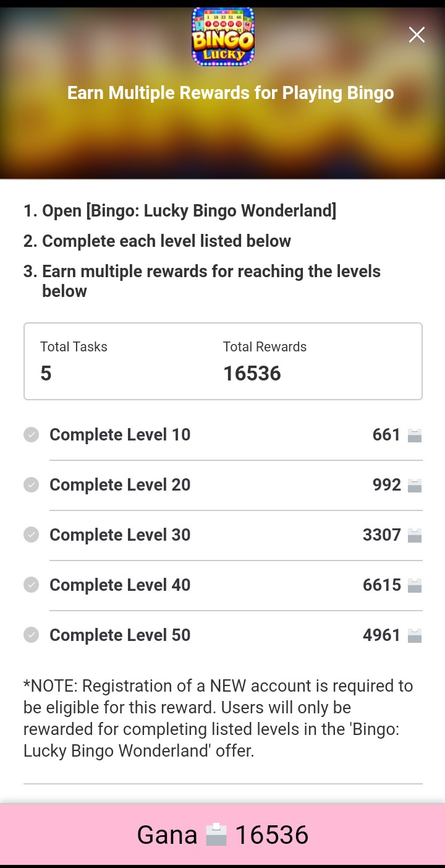
Task: Close the Bingo offer dialog
Action: click(x=417, y=35)
